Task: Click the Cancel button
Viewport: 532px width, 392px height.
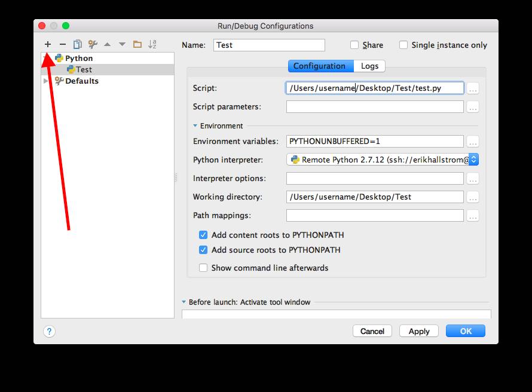Action: 372,331
